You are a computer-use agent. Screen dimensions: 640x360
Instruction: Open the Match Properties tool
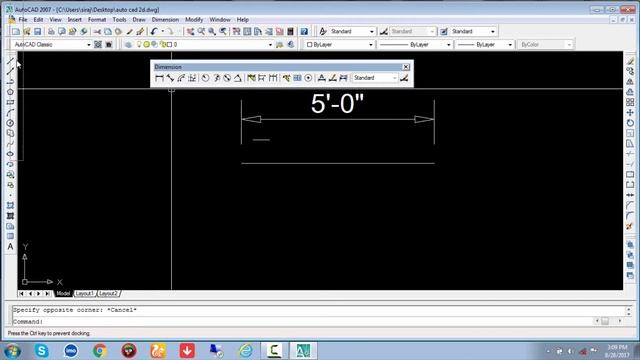[129, 31]
